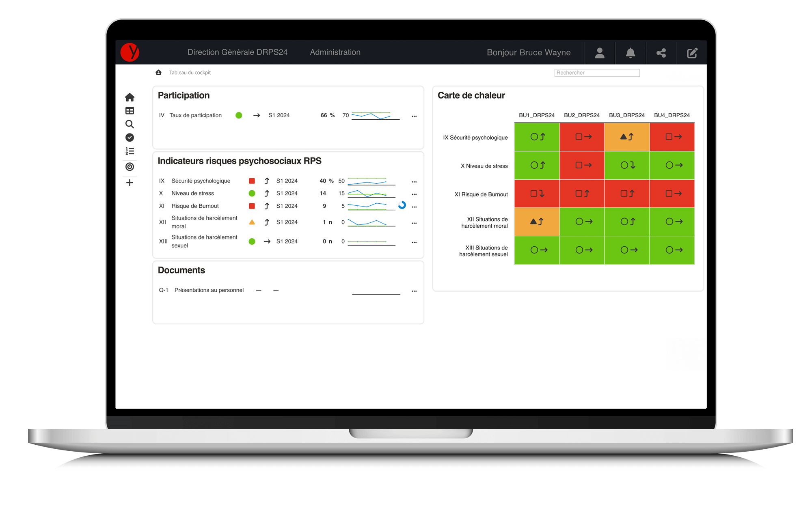
Task: Open more options for Niveau de stress row
Action: (414, 194)
